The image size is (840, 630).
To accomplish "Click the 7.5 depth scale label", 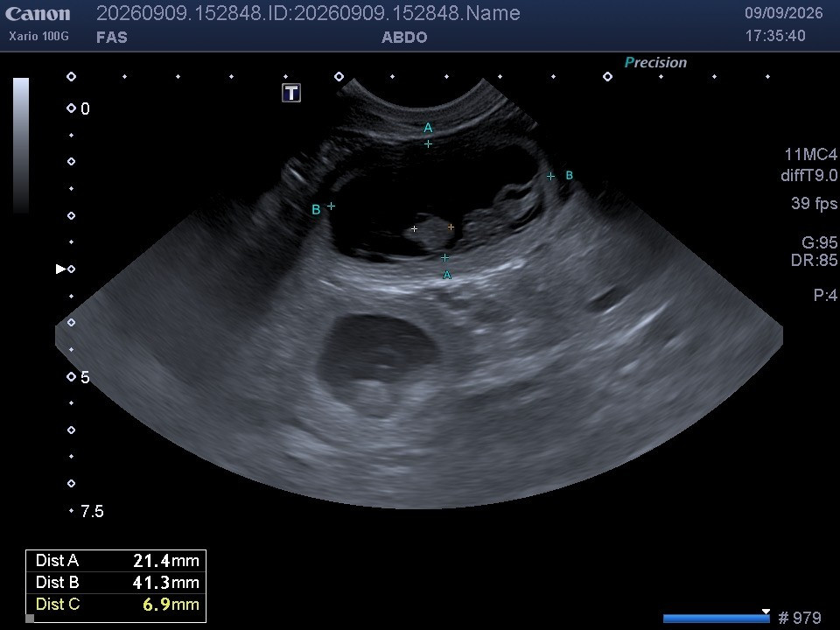I will tap(92, 511).
